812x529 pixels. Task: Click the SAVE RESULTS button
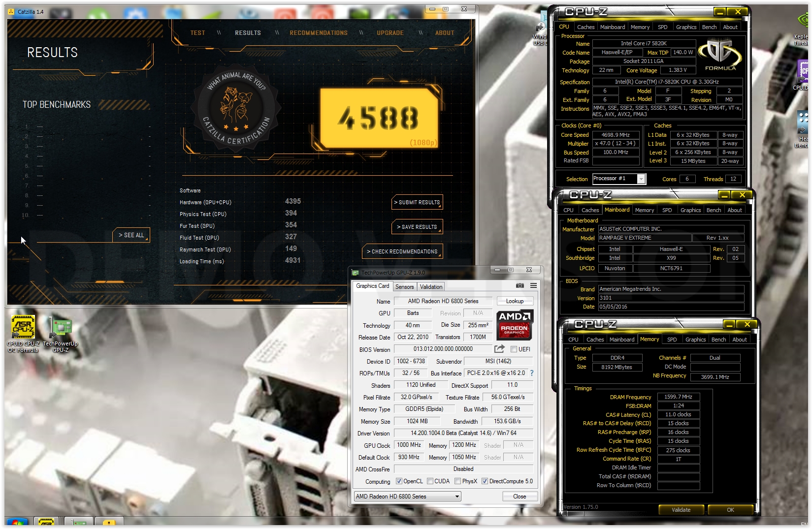point(417,227)
